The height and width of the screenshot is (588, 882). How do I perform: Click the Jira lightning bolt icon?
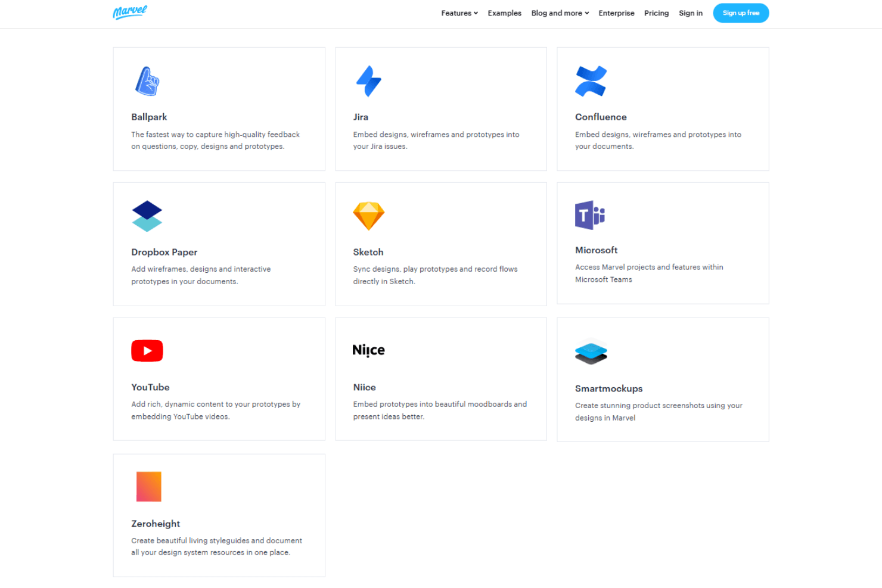click(368, 81)
